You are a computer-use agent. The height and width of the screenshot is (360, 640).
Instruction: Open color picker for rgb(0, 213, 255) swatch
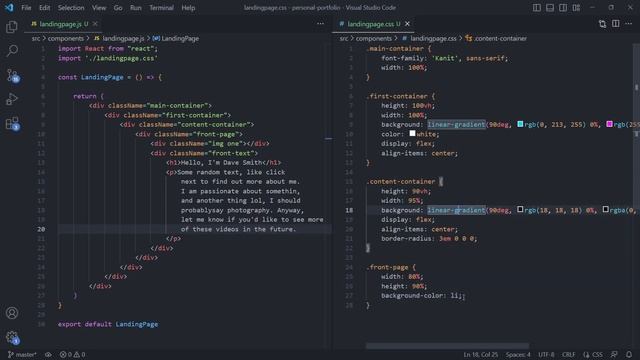pyautogui.click(x=520, y=124)
